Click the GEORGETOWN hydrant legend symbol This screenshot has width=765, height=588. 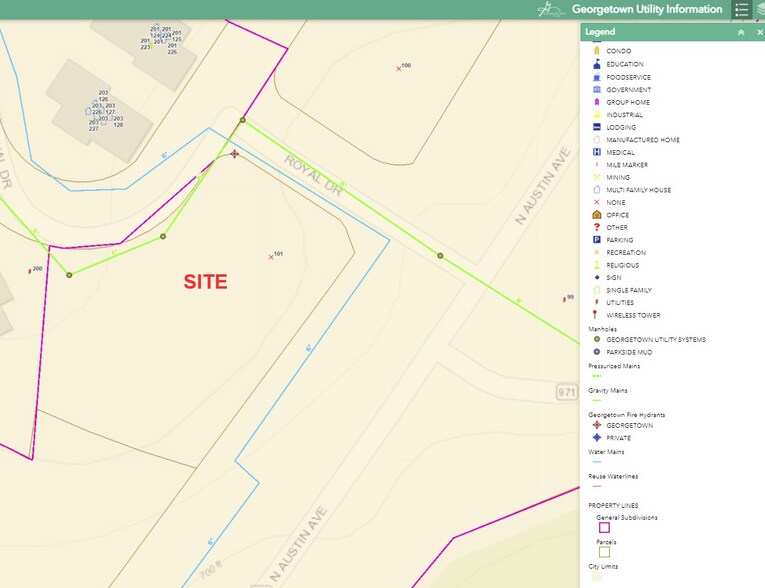(596, 425)
